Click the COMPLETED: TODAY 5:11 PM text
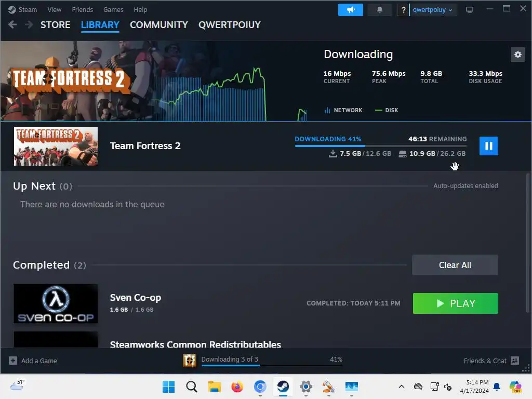This screenshot has height=399, width=532. click(353, 303)
